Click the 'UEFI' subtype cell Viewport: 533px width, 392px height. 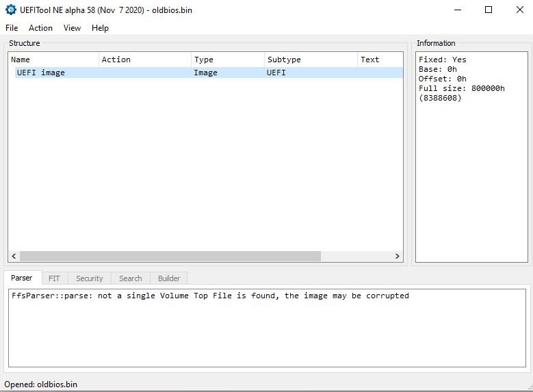[276, 73]
